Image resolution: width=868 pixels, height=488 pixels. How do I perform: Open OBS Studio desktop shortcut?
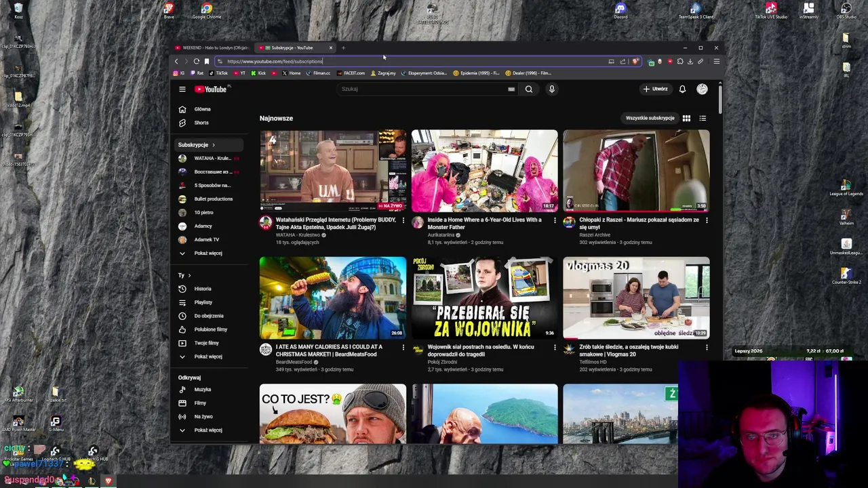pyautogui.click(x=846, y=11)
